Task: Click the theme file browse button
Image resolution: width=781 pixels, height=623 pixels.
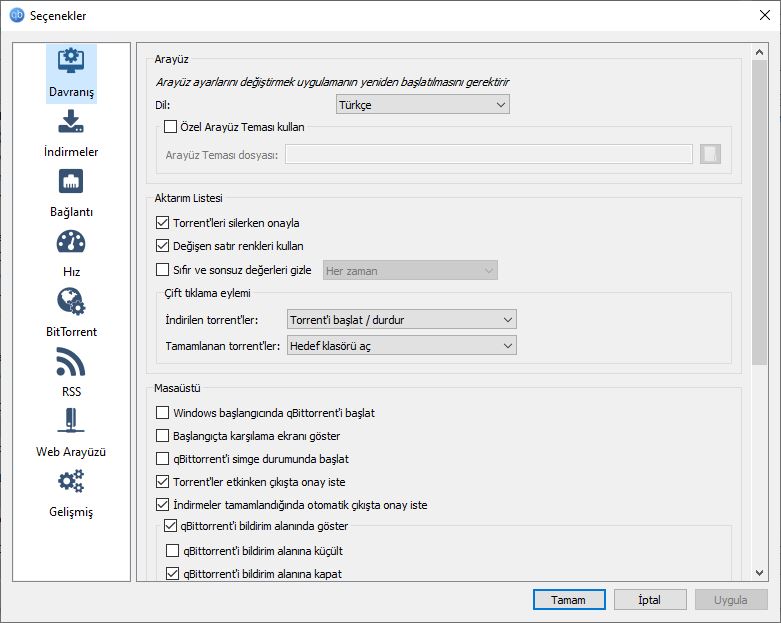Action: [x=710, y=154]
